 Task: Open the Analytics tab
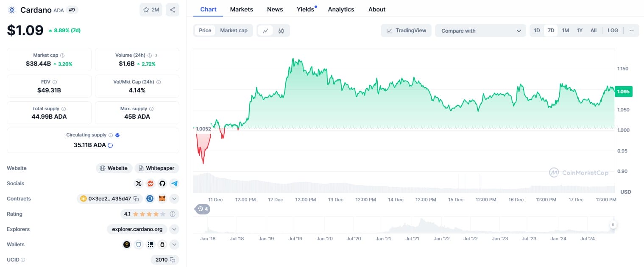341,9
